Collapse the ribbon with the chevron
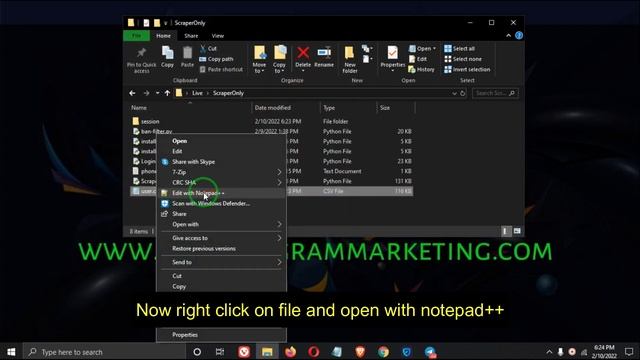 [x=508, y=36]
